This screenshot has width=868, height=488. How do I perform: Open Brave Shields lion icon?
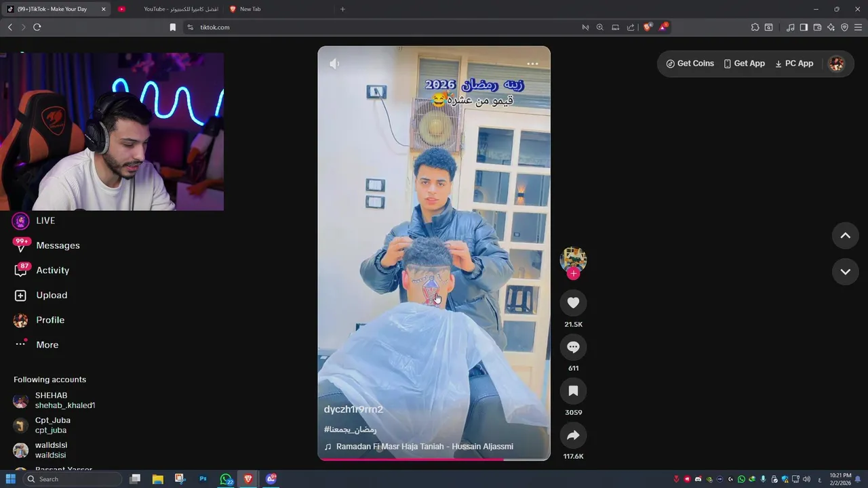648,27
